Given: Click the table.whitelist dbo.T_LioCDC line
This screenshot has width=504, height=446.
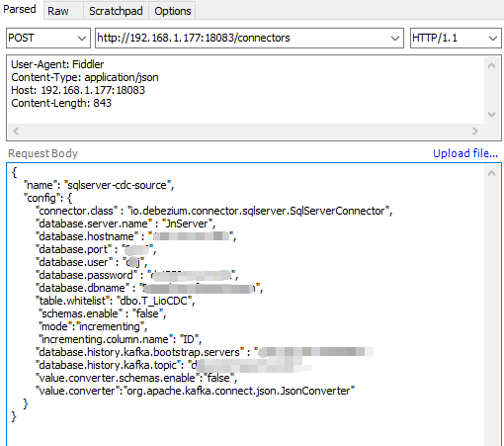Looking at the screenshot, I should [116, 301].
